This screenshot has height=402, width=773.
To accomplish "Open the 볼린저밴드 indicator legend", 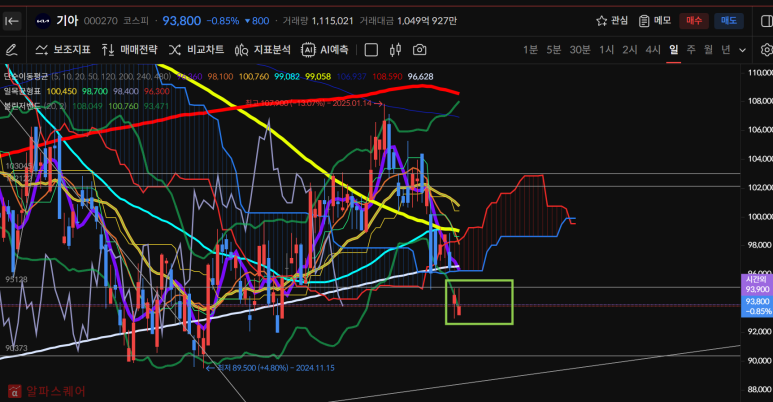I will (x=22, y=106).
